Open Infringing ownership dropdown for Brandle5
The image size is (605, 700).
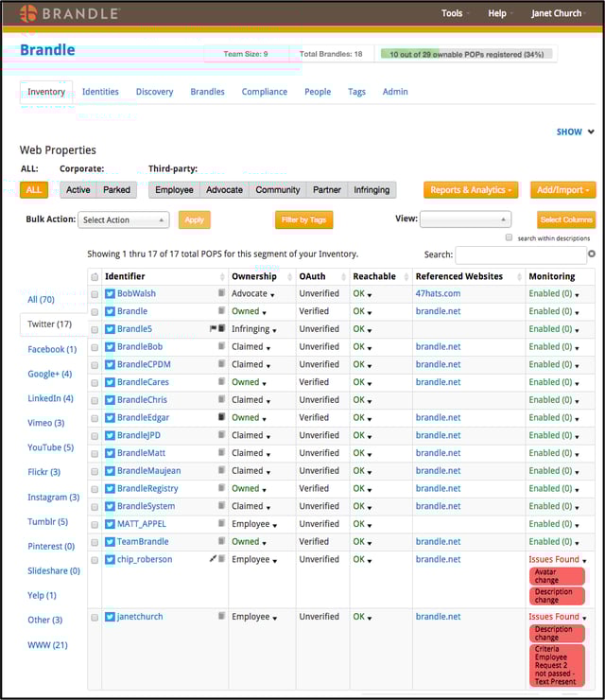[x=274, y=331]
